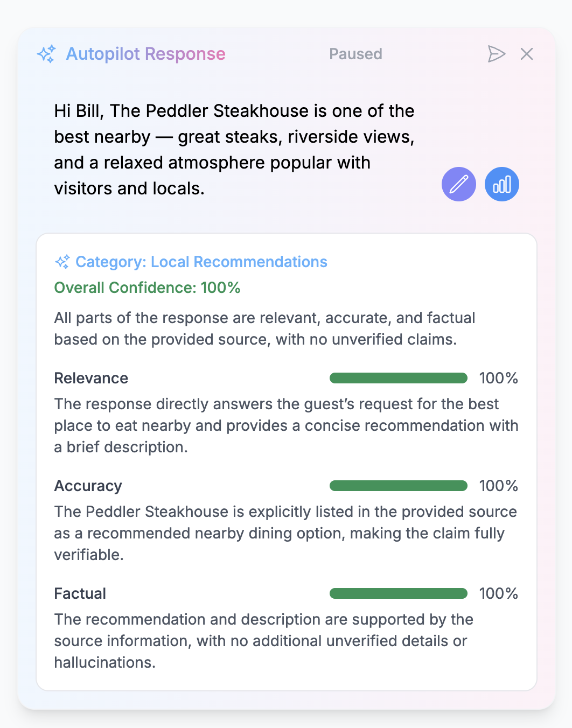Click the Relevance 100% score value
Screen dimensions: 572x728
pos(498,378)
